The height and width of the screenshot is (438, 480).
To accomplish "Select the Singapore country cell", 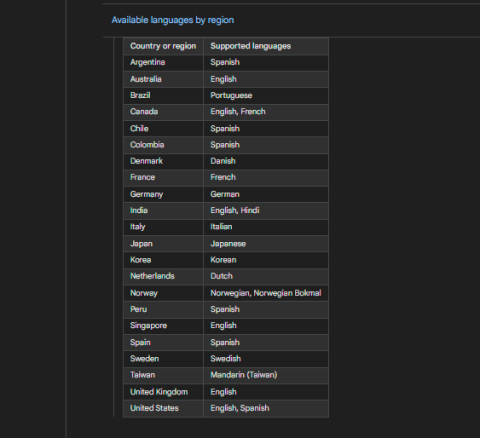I will [x=163, y=326].
